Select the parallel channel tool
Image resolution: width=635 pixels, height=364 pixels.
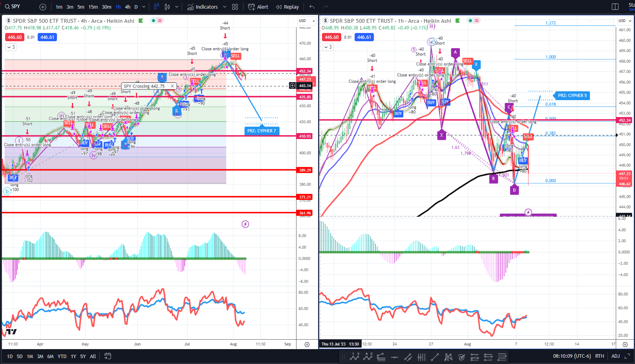(x=408, y=357)
